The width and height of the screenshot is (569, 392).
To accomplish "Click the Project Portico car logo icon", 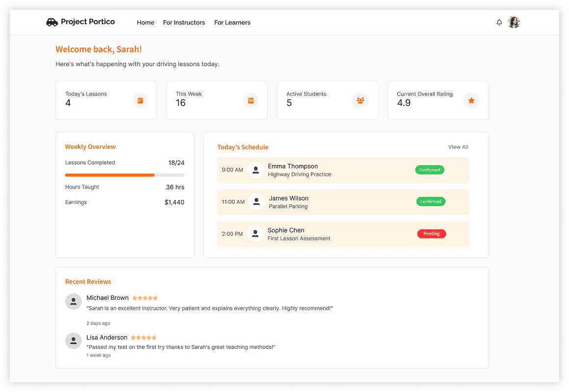I will click(52, 22).
